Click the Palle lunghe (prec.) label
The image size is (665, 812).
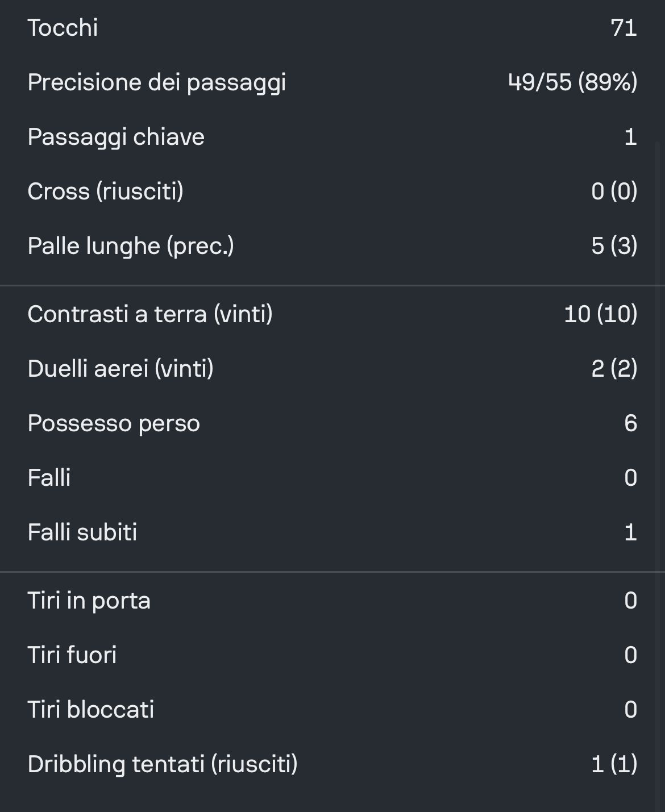pos(131,246)
